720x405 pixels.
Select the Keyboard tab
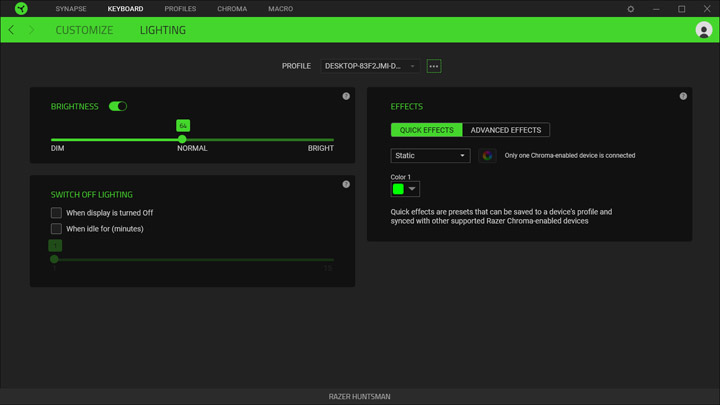click(125, 9)
